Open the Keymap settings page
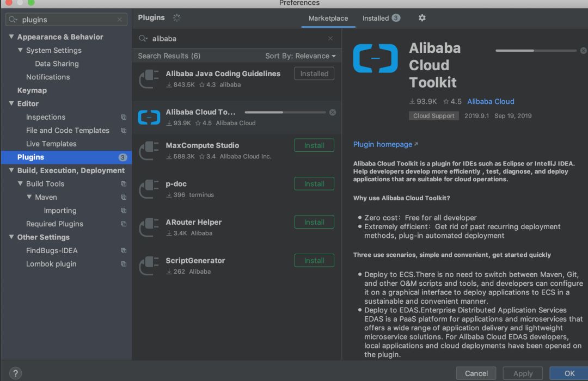588x381 pixels. (32, 90)
